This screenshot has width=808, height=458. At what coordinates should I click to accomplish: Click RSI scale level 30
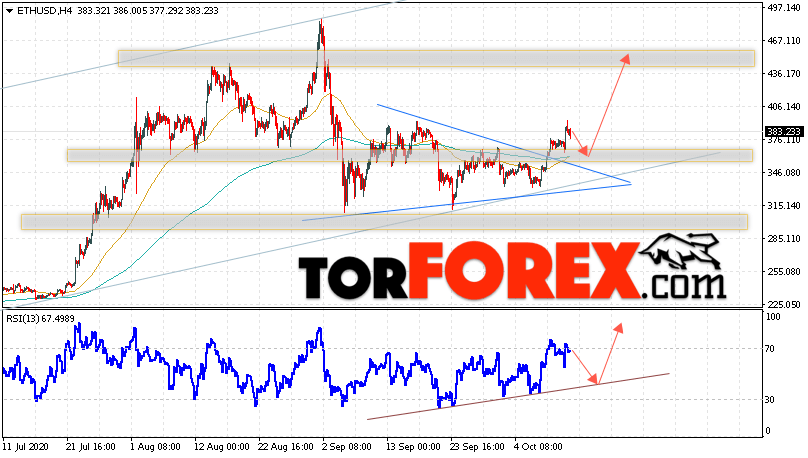pos(770,399)
